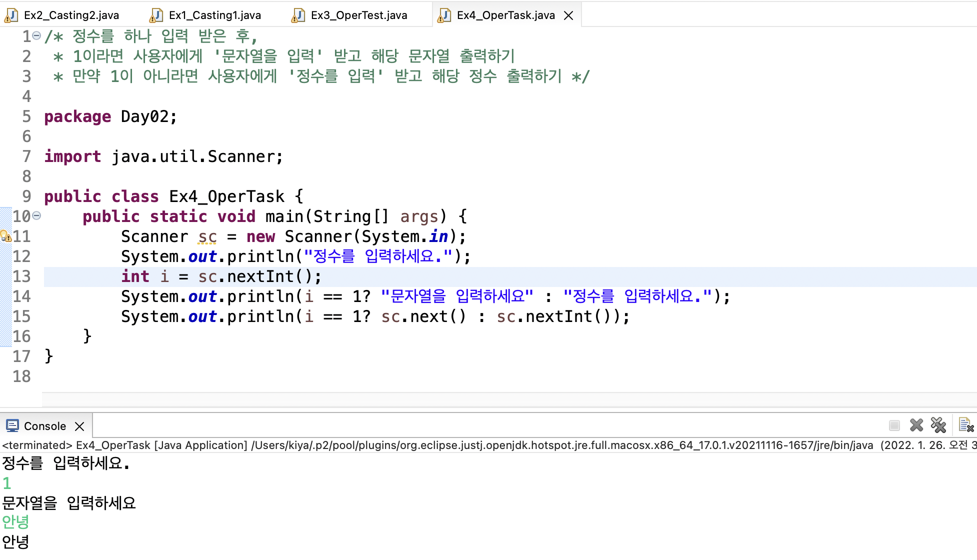This screenshot has width=977, height=560.
Task: Click the 'int' keyword on line 13
Action: [x=135, y=276]
